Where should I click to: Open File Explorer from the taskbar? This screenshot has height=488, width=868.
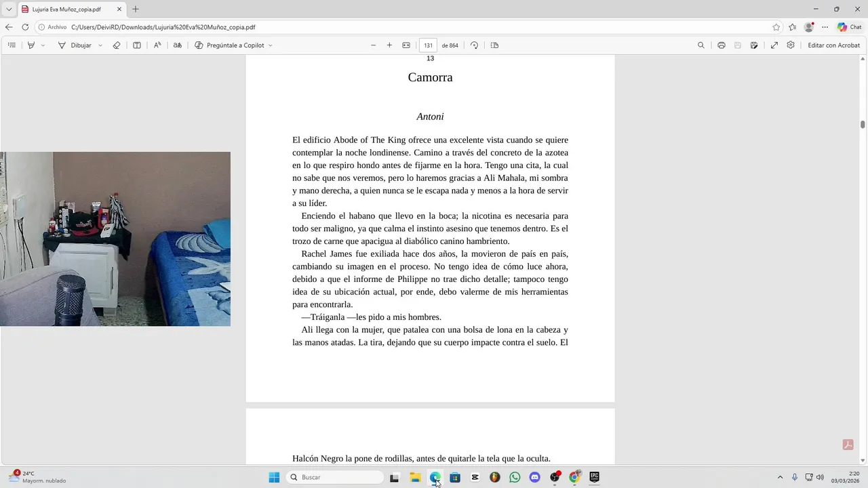(x=415, y=477)
